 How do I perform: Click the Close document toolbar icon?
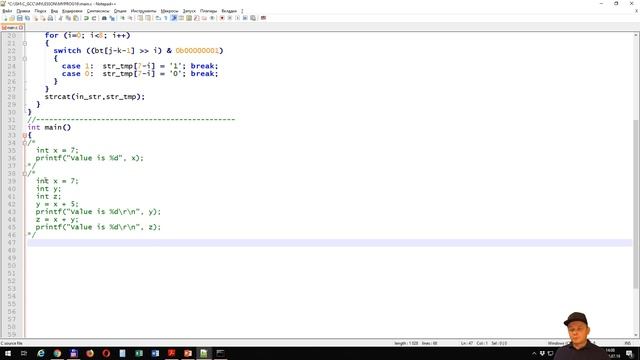pyautogui.click(x=36, y=18)
